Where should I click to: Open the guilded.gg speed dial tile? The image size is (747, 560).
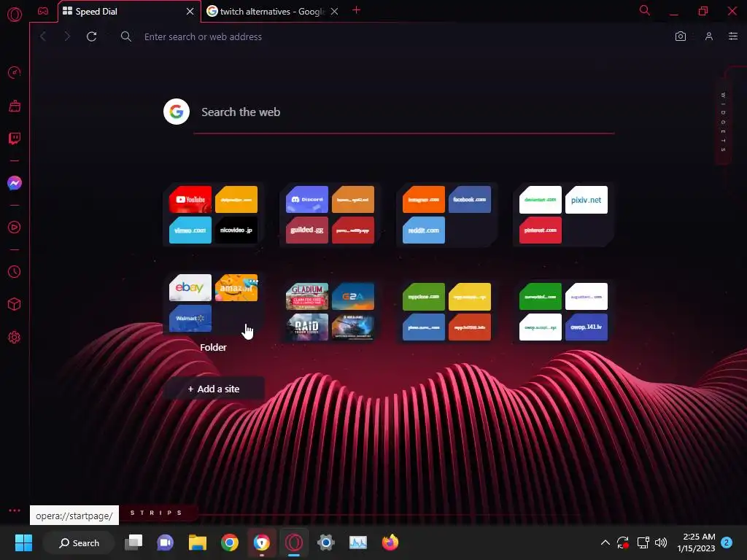tap(307, 230)
